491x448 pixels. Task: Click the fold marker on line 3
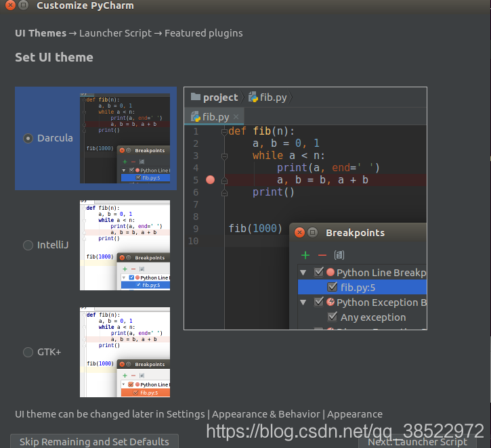point(224,156)
